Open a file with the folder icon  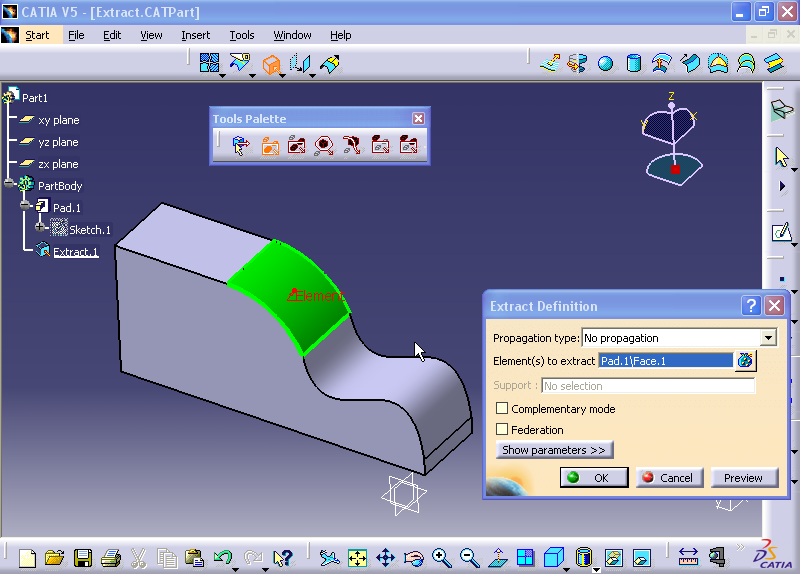(x=54, y=557)
